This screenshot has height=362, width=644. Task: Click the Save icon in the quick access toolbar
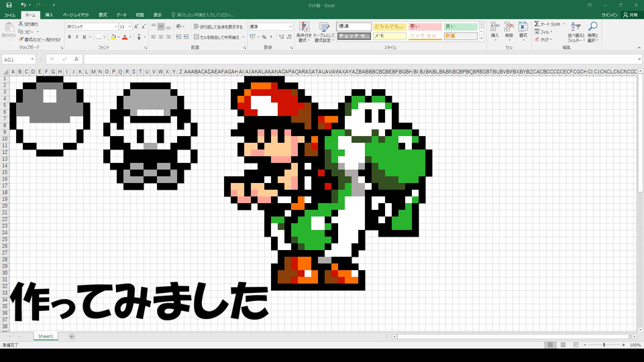tap(9, 5)
